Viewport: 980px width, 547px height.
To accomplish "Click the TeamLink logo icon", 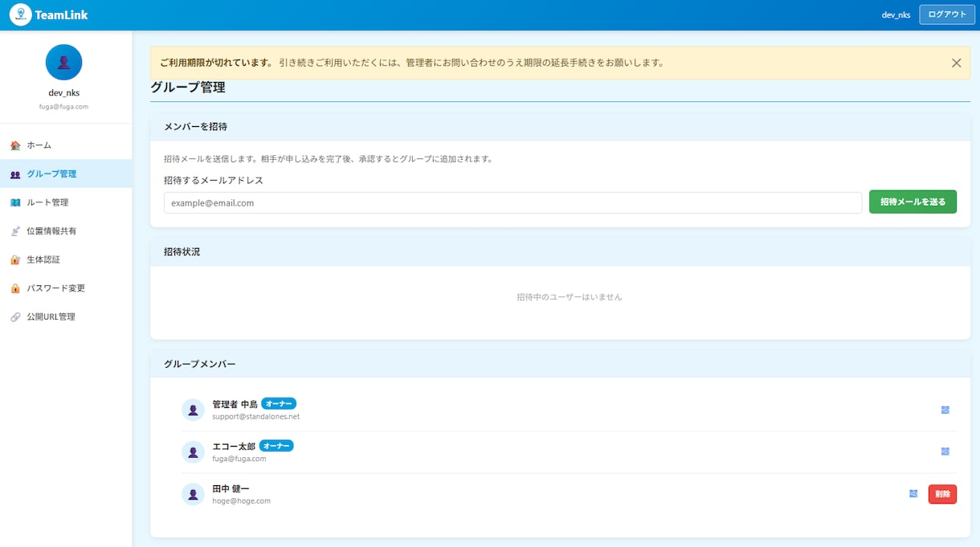I will point(21,14).
